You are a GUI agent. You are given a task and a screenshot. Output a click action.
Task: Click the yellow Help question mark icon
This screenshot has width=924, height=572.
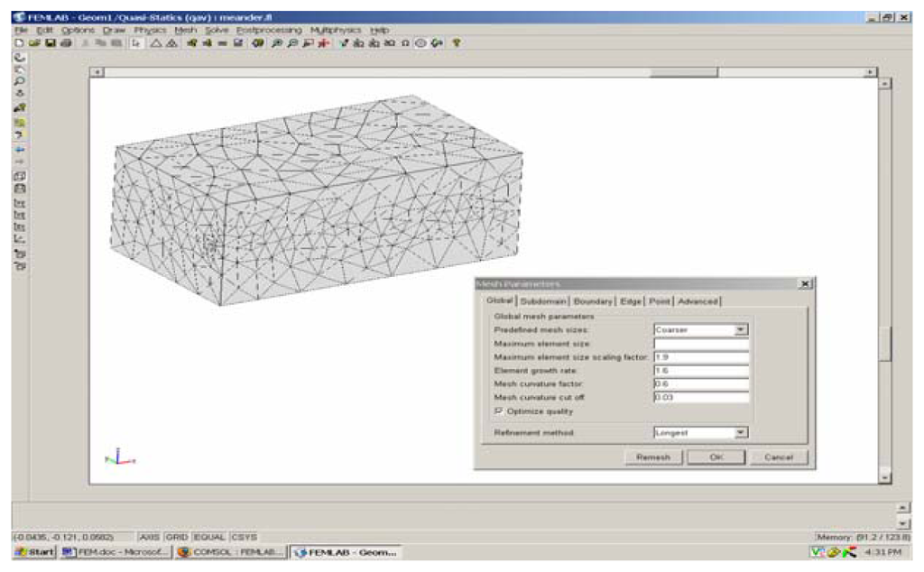coord(457,42)
